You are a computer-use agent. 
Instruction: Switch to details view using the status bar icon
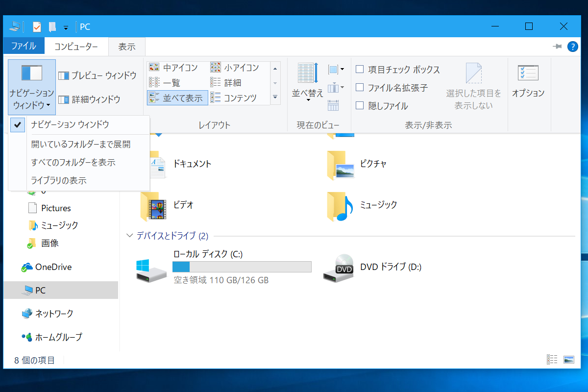point(551,359)
